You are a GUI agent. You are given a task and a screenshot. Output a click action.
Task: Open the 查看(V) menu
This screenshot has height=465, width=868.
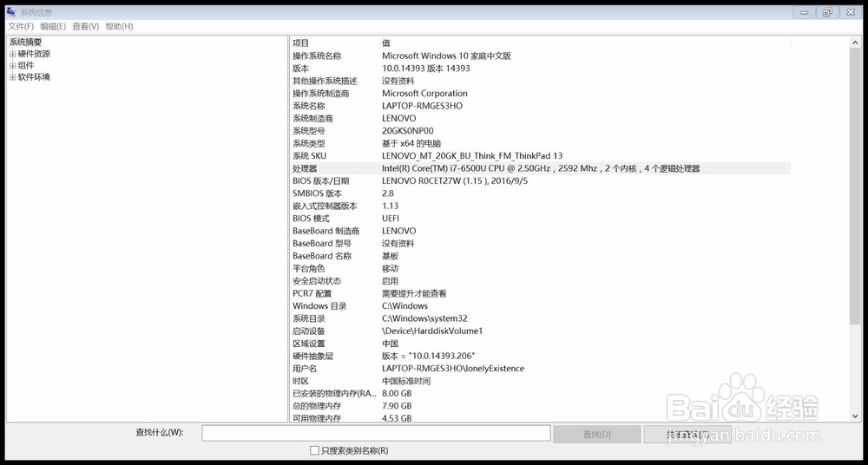coord(86,27)
